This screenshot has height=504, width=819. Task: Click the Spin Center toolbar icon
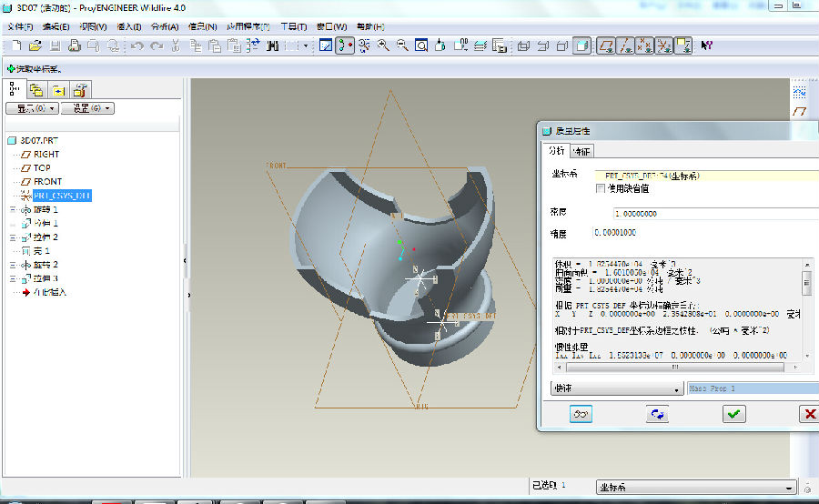click(345, 45)
